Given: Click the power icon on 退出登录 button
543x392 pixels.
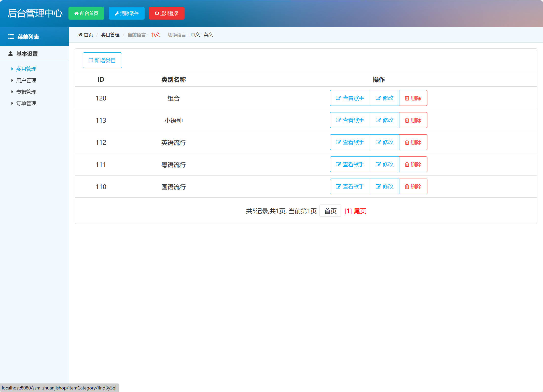Looking at the screenshot, I should 157,13.
